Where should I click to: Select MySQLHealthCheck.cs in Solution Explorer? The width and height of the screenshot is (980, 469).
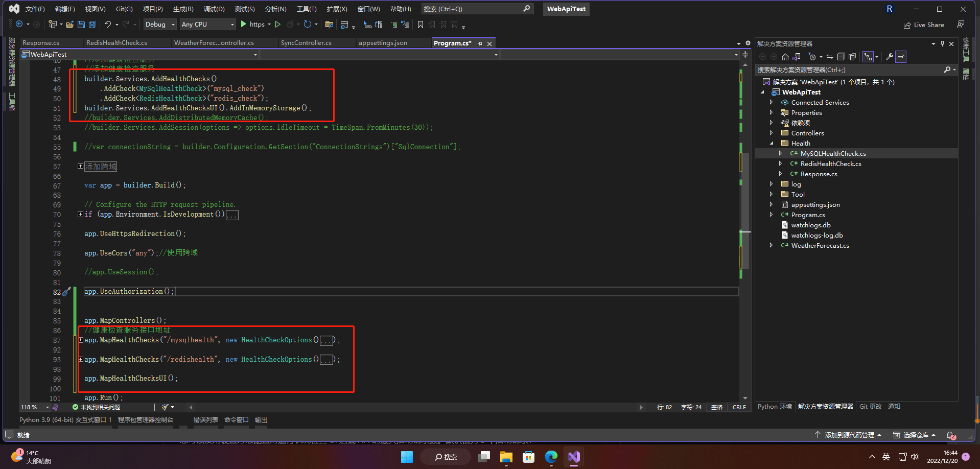[x=833, y=153]
